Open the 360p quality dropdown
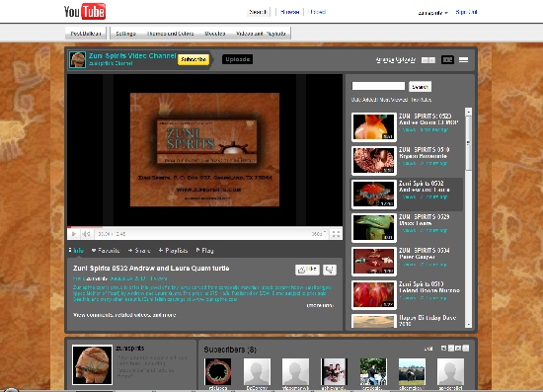This screenshot has width=543, height=392. [x=319, y=234]
